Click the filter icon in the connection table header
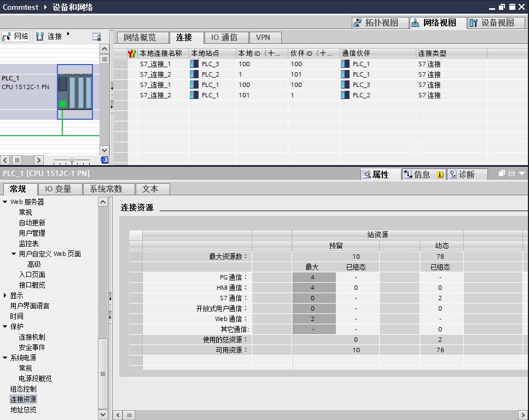Screen dimensions: 529x420 131,53
